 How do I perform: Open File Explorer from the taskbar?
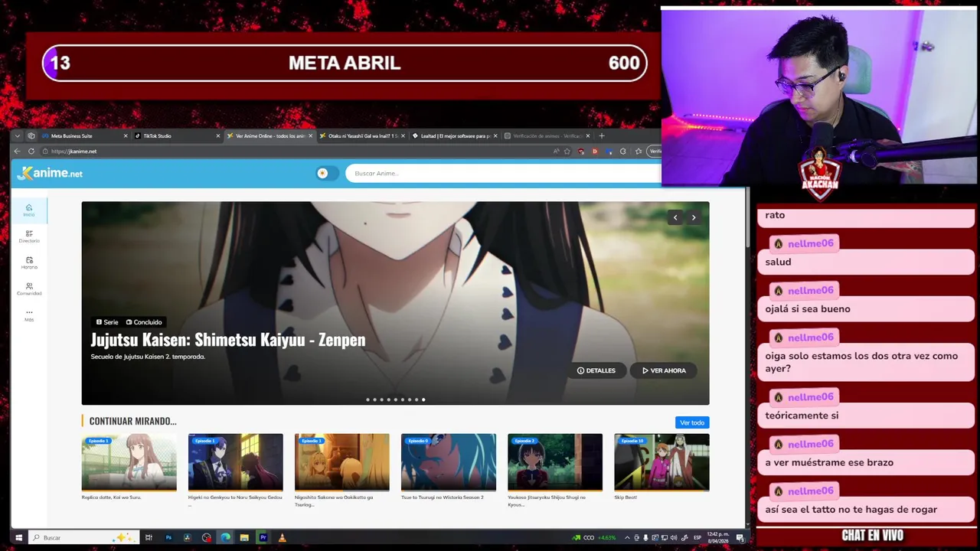click(x=244, y=538)
